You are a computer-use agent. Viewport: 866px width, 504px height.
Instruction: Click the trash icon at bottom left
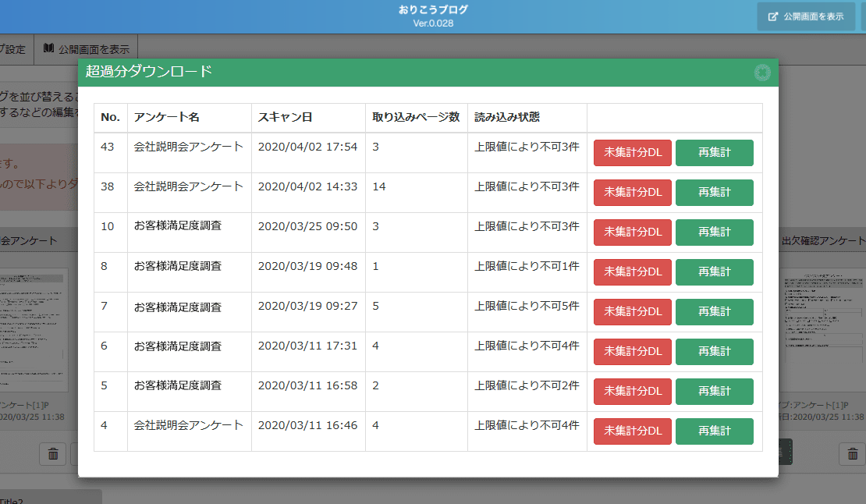(52, 453)
